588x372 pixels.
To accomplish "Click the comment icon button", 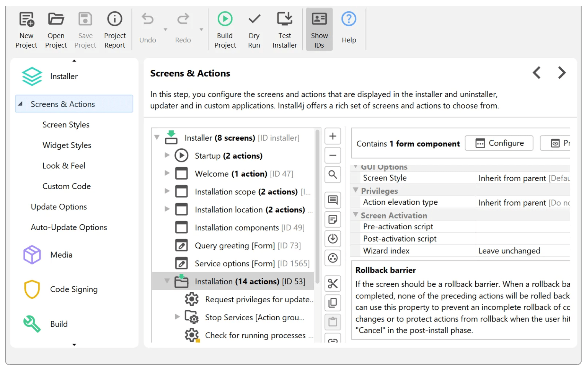I will click(x=333, y=200).
